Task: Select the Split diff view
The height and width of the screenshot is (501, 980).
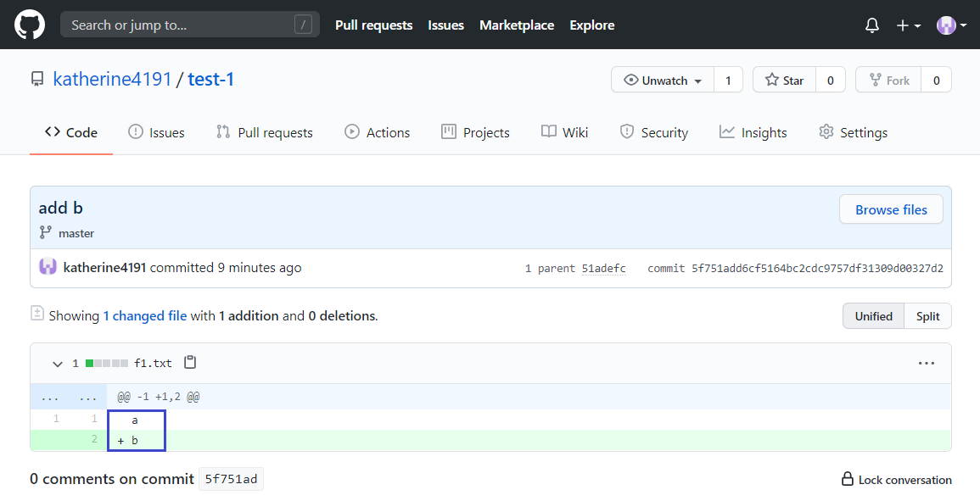Action: pyautogui.click(x=927, y=316)
